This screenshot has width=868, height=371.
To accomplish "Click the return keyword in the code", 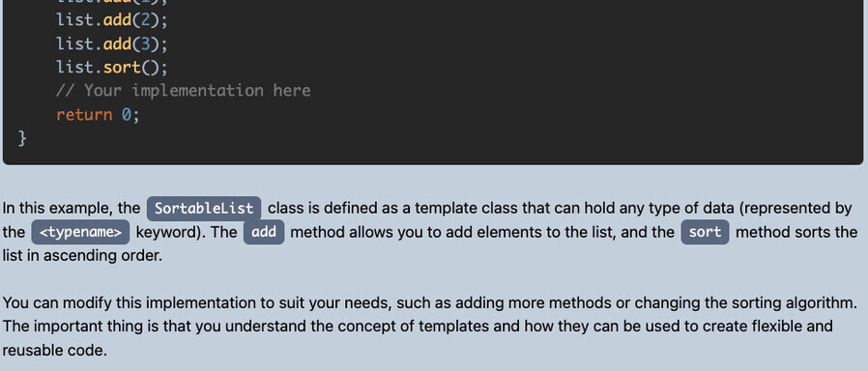I will (x=84, y=115).
